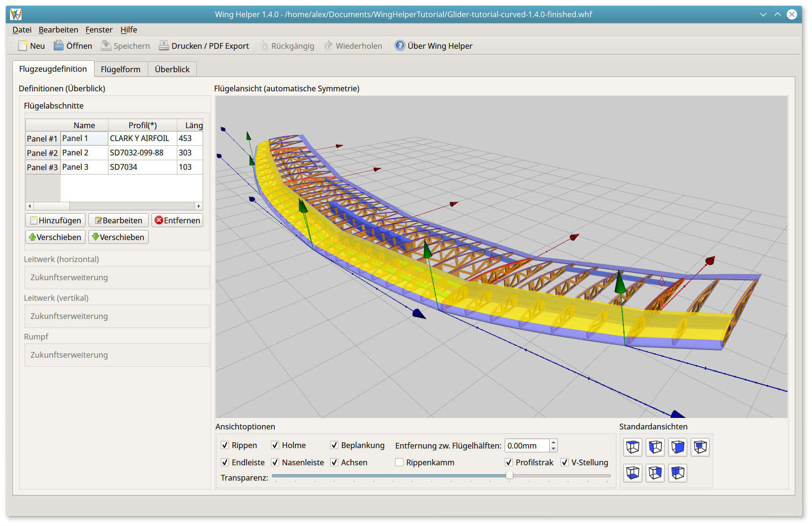The width and height of the screenshot is (812, 526).
Task: Click the Panel 2 name cell
Action: pyautogui.click(x=84, y=153)
